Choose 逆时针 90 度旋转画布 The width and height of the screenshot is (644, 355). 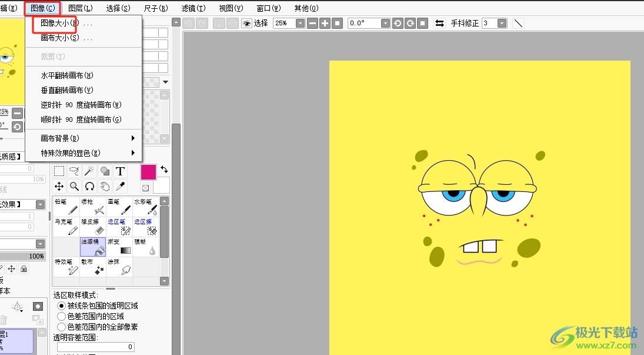point(84,105)
